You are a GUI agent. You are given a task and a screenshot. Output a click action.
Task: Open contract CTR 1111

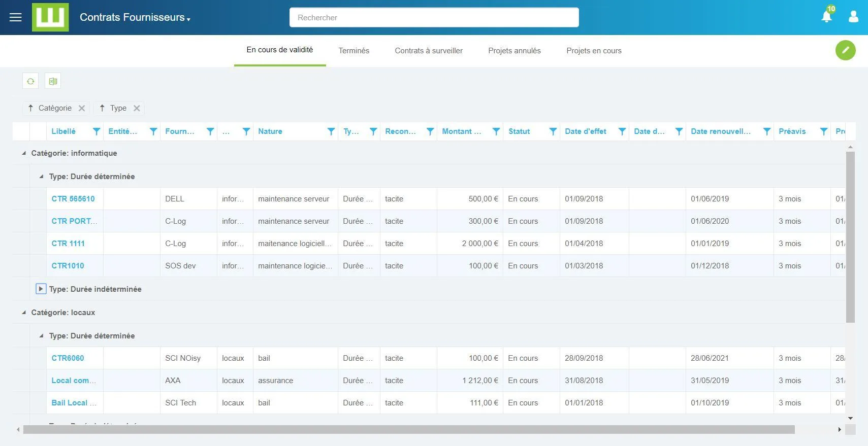[68, 244]
